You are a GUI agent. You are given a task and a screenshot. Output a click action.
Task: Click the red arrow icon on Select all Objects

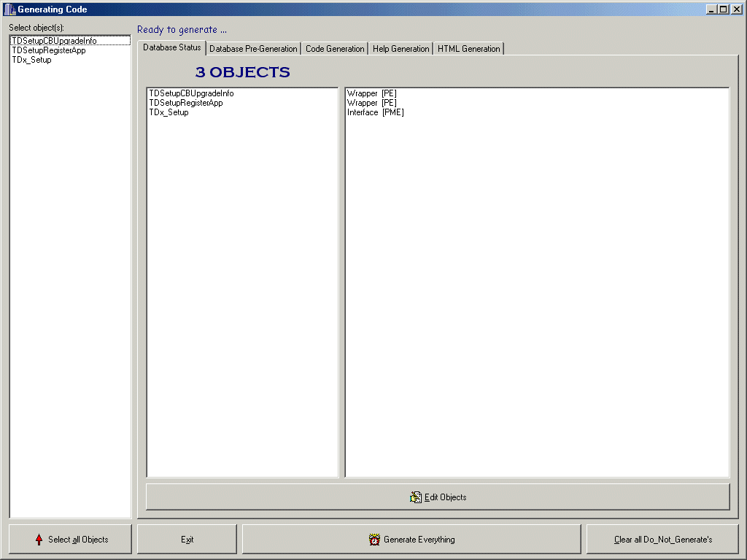39,540
